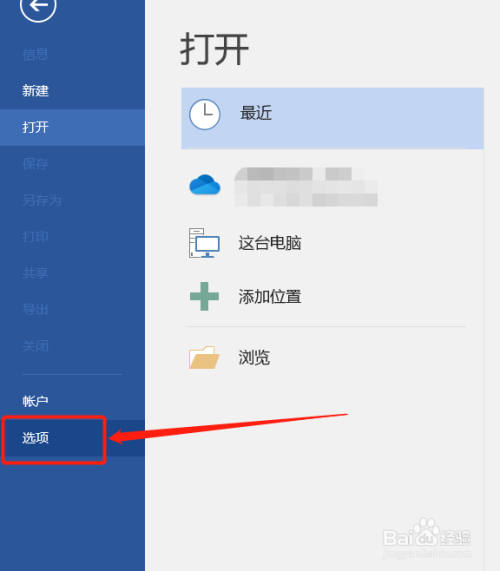
Task: Select the 最近 location row
Action: click(x=332, y=118)
